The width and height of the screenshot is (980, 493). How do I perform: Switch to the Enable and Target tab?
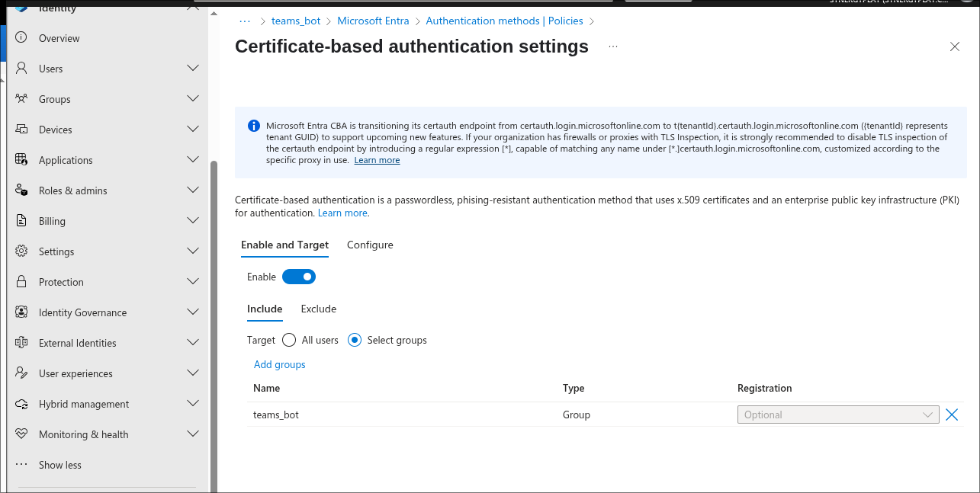284,245
